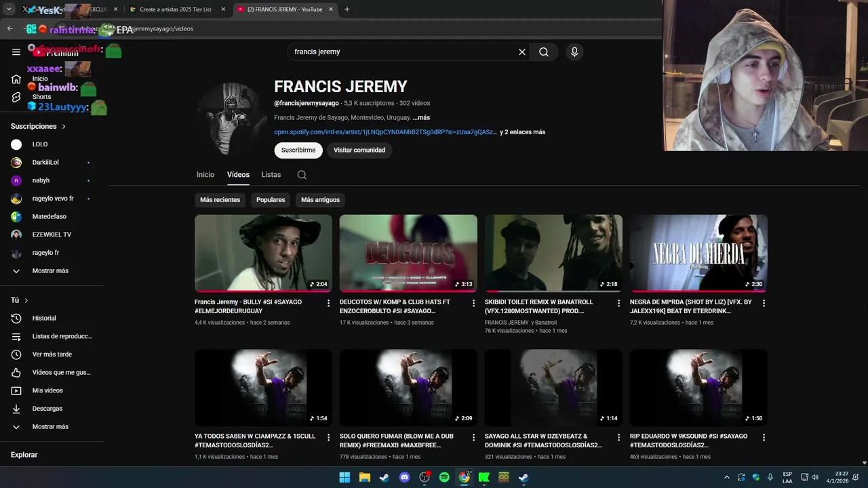
Task: Open Ver más tarde in the sidebar
Action: click(x=52, y=354)
